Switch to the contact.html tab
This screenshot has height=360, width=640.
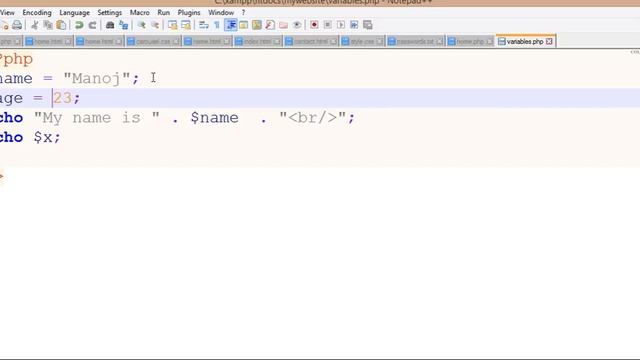pos(311,42)
